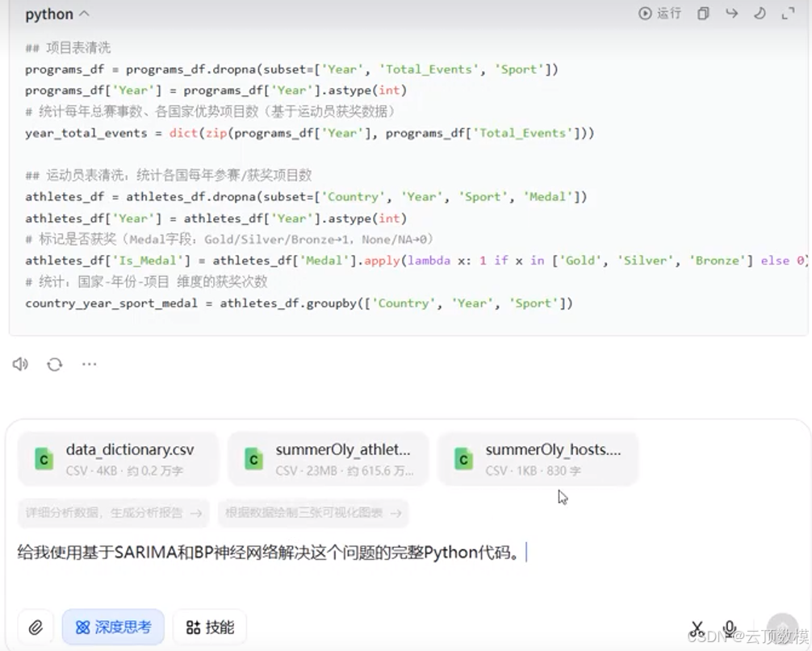Click the programs_df dropna code line

point(292,69)
